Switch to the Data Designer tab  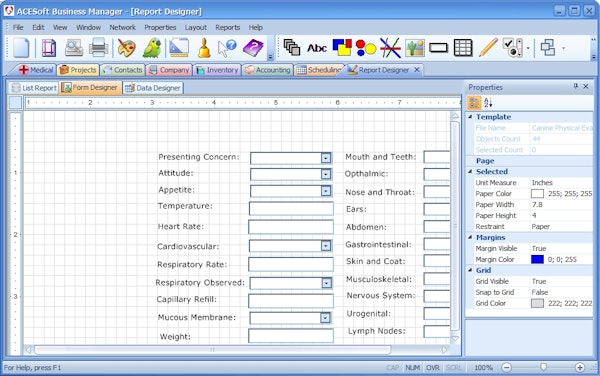point(153,88)
